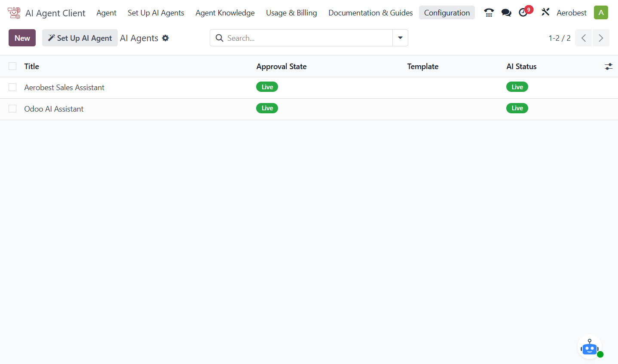Click the New button
The height and width of the screenshot is (364, 618).
point(22,38)
